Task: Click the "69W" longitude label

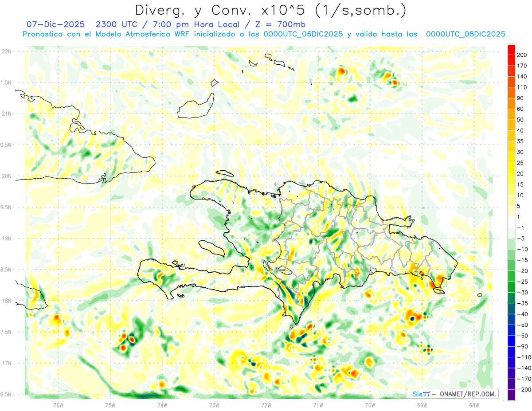Action: (422, 405)
